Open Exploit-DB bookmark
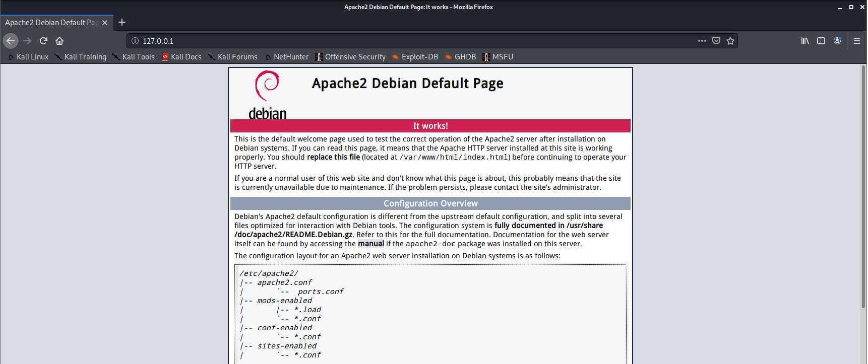 tap(415, 57)
